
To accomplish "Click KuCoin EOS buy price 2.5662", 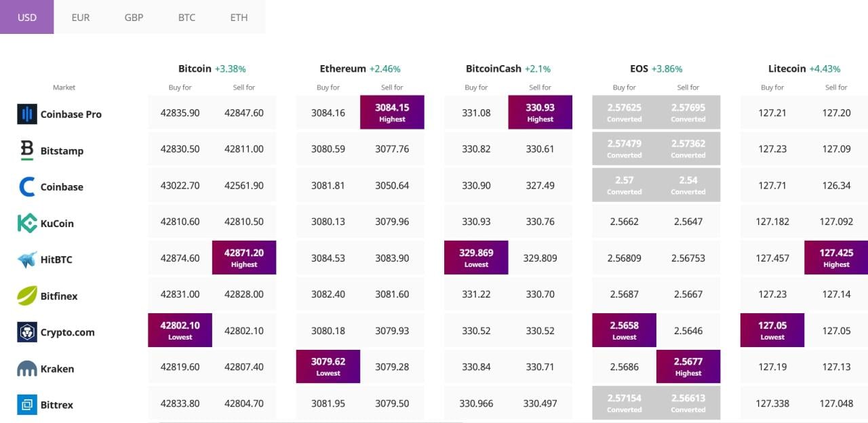I will pyautogui.click(x=625, y=222).
